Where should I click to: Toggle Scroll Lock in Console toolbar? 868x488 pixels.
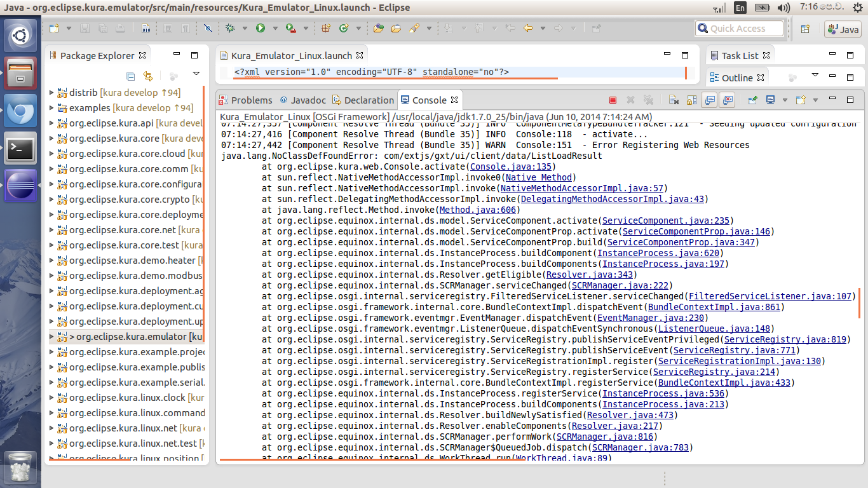[691, 100]
